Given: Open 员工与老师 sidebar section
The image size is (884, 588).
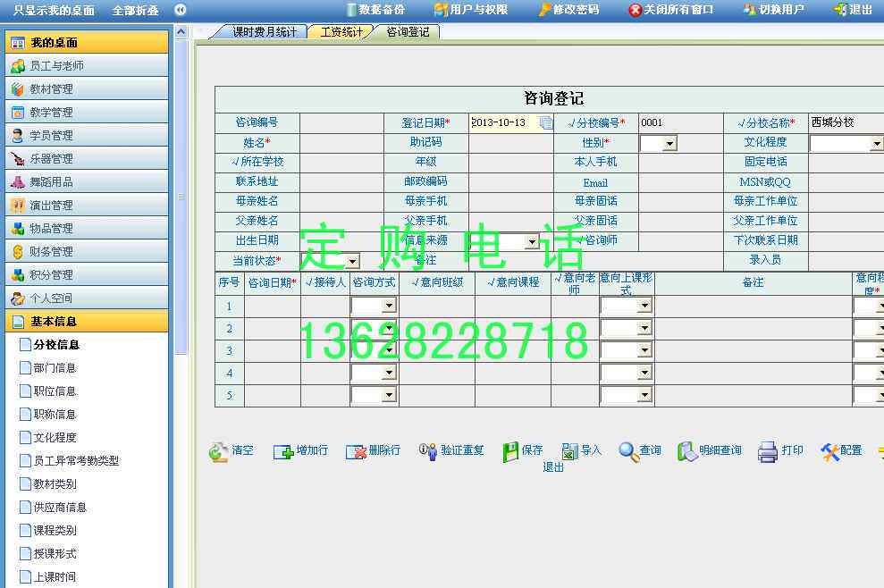Looking at the screenshot, I should (87, 65).
